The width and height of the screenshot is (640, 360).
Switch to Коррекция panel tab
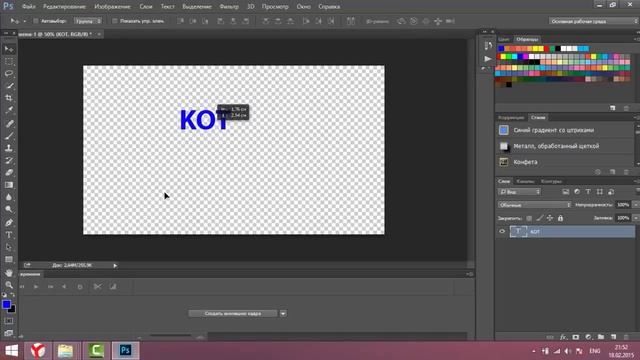tap(511, 118)
